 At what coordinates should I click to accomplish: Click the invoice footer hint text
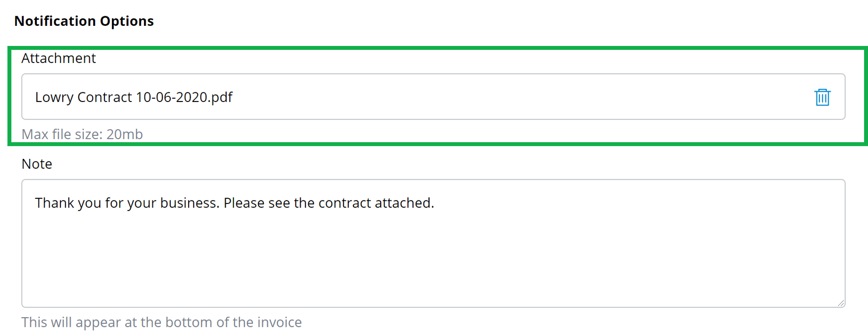pos(162,322)
